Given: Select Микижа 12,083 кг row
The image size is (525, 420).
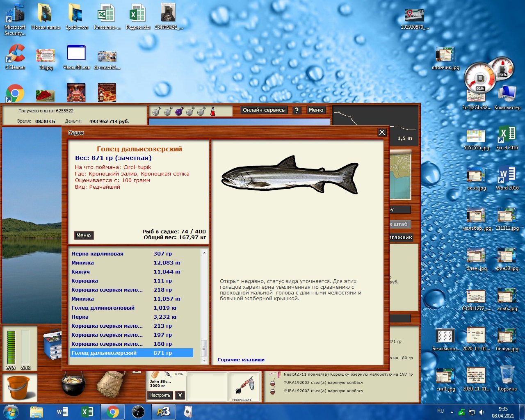Looking at the screenshot, I should pos(131,262).
